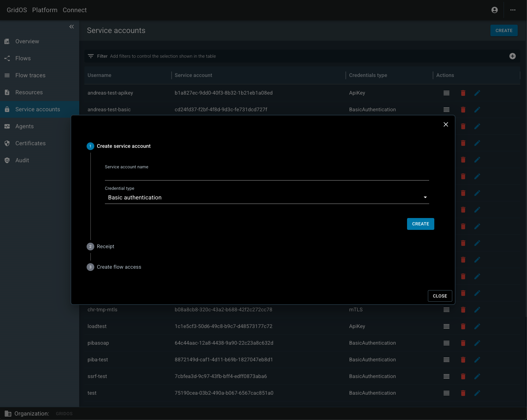View details of the pibasoap account

tap(446, 343)
